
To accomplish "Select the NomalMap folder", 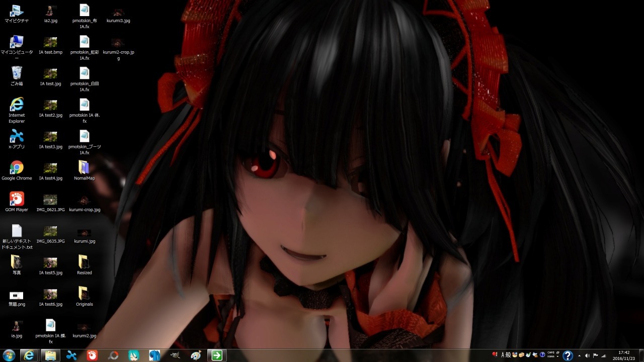I will click(84, 171).
